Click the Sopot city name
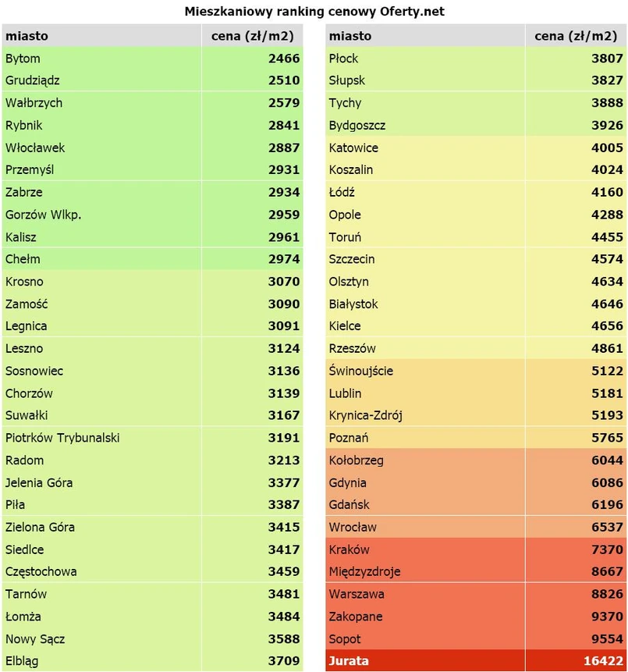Viewport: 628px width, 672px height. click(x=345, y=638)
